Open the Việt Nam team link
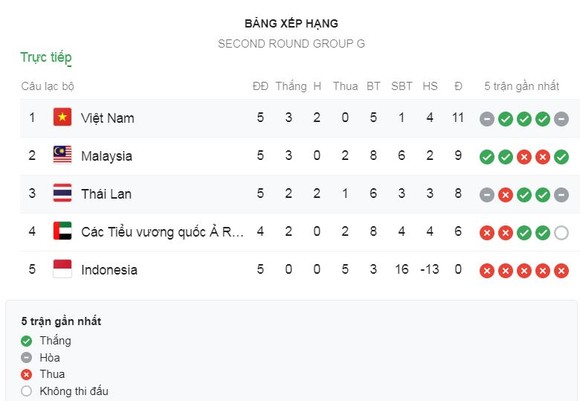580x401 pixels. point(108,118)
